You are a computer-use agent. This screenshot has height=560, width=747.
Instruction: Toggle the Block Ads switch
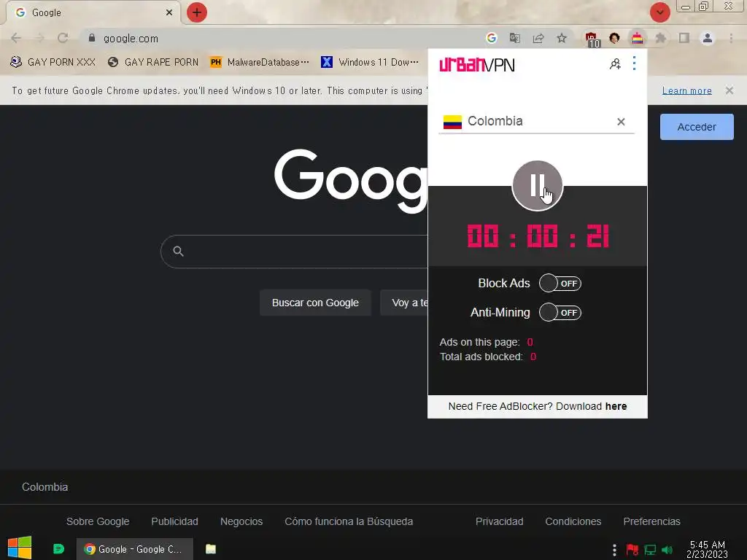[560, 284]
